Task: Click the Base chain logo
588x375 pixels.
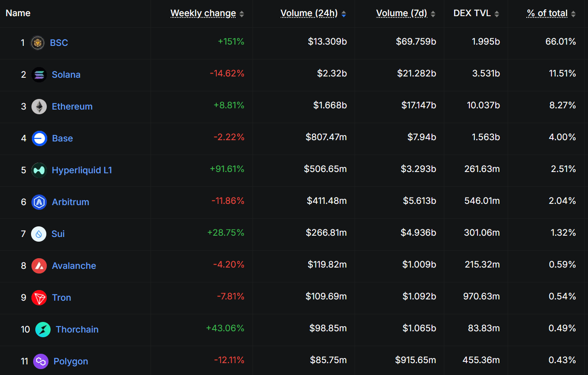Action: [39, 138]
